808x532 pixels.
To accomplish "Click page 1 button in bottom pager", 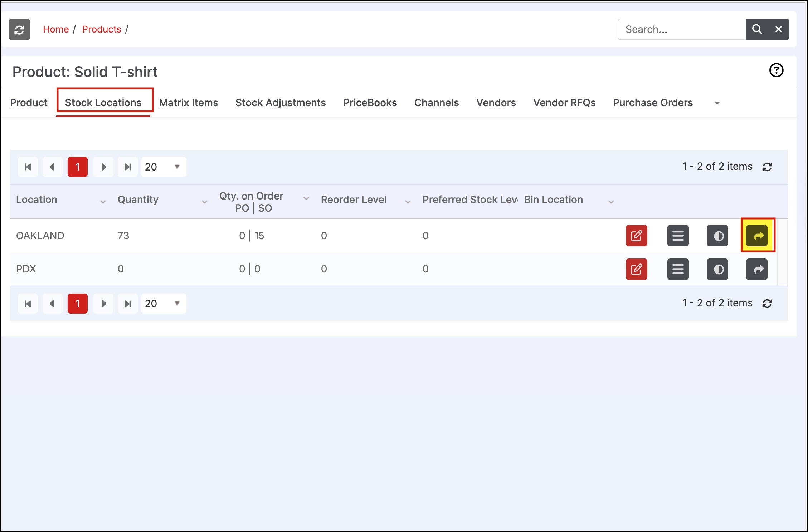I will (78, 304).
